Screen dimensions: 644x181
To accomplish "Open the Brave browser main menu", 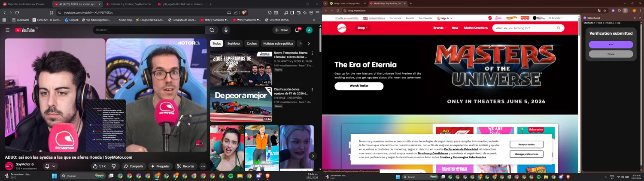I will [x=317, y=13].
